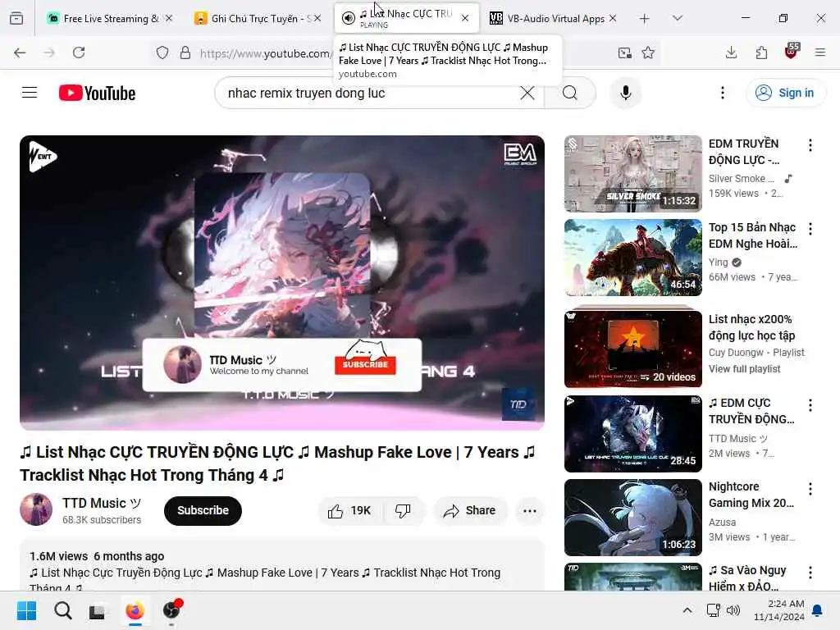840x630 pixels.
Task: Bookmark this page with the star
Action: pos(648,52)
